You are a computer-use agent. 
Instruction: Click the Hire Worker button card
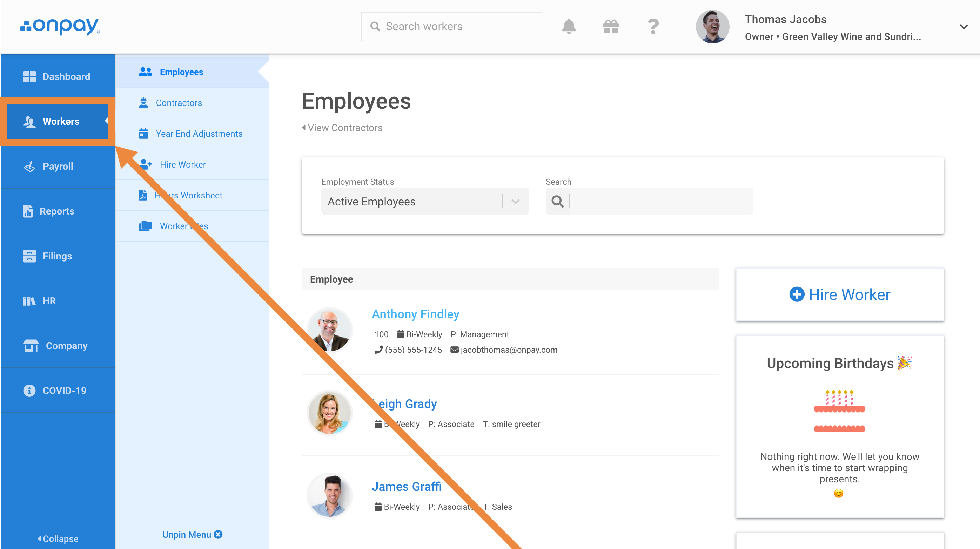(x=840, y=294)
